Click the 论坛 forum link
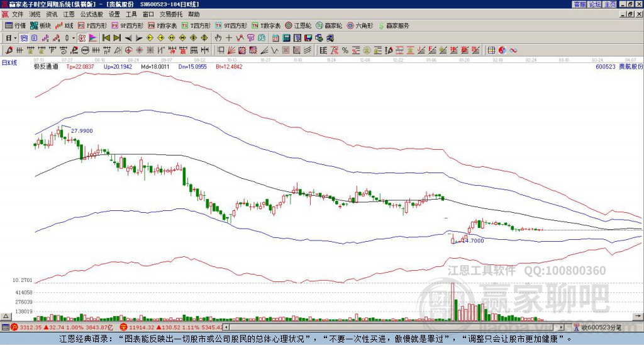This screenshot has height=345, width=644. tap(594, 4)
